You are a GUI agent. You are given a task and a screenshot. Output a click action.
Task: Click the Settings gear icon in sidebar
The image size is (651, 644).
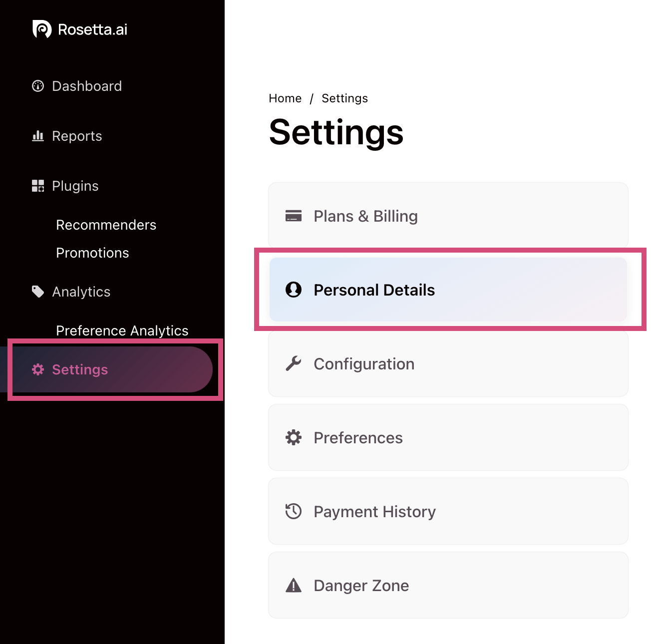click(38, 369)
